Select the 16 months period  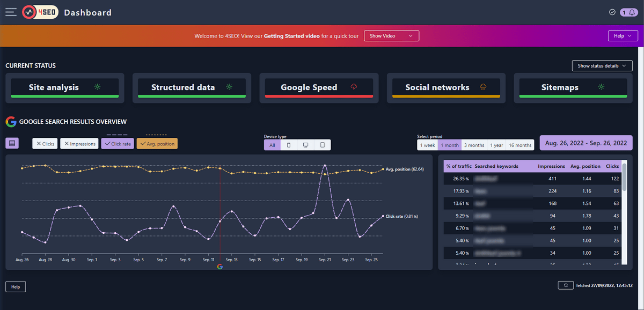pos(520,145)
